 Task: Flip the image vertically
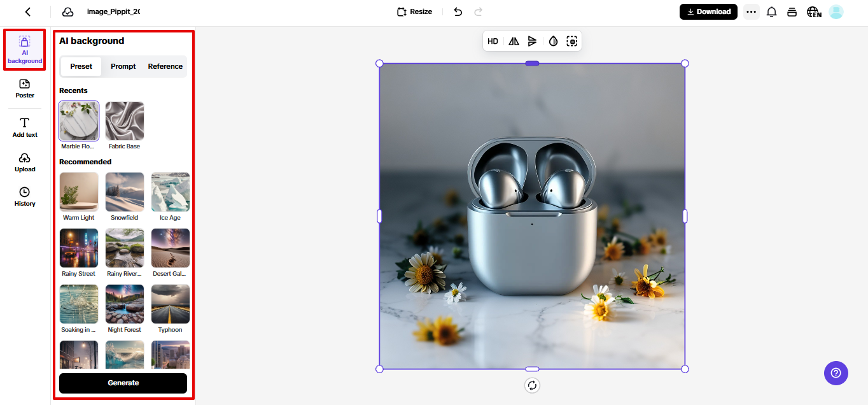(533, 41)
